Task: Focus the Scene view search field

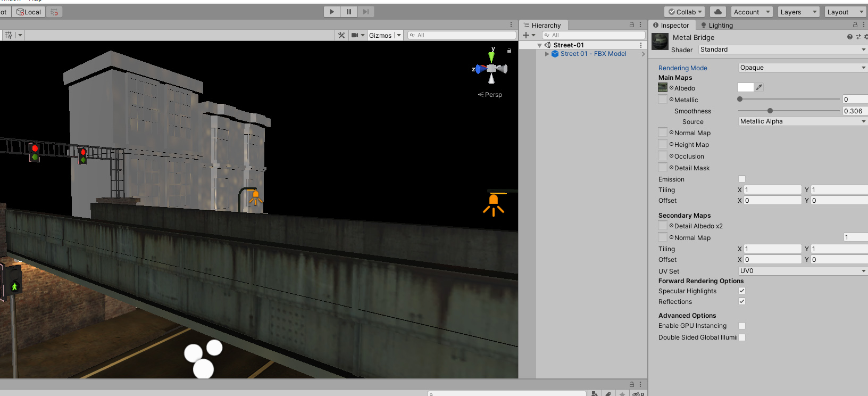Action: (x=462, y=35)
